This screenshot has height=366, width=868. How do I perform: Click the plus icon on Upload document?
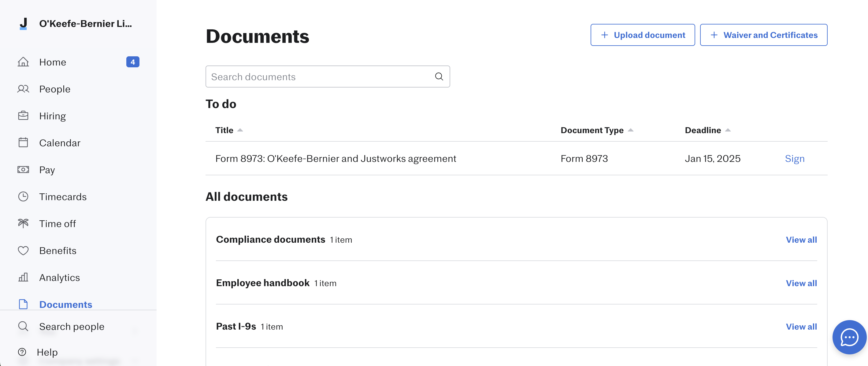click(604, 35)
